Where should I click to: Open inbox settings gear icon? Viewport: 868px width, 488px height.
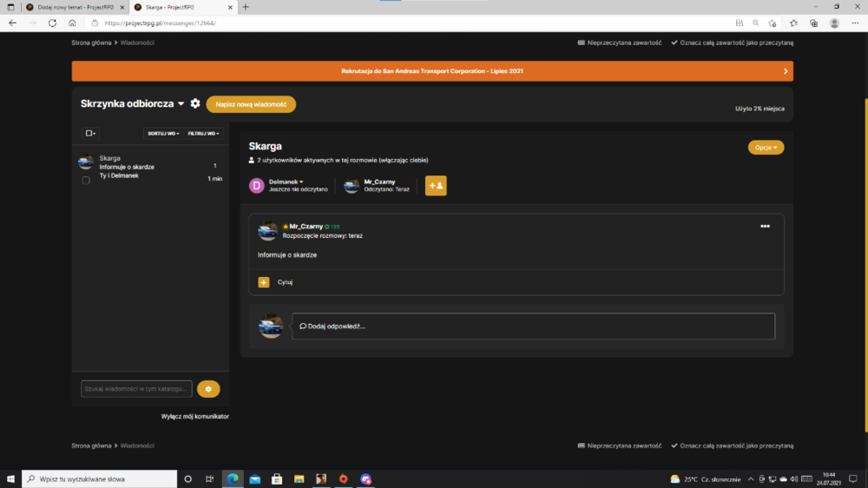click(x=195, y=103)
